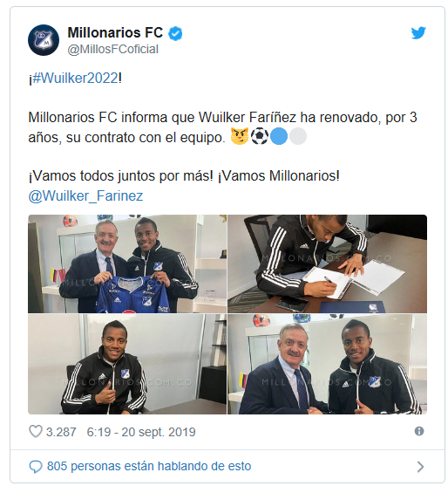This screenshot has width=448, height=486.
Task: Open the contract signing photo
Action: pyautogui.click(x=327, y=264)
